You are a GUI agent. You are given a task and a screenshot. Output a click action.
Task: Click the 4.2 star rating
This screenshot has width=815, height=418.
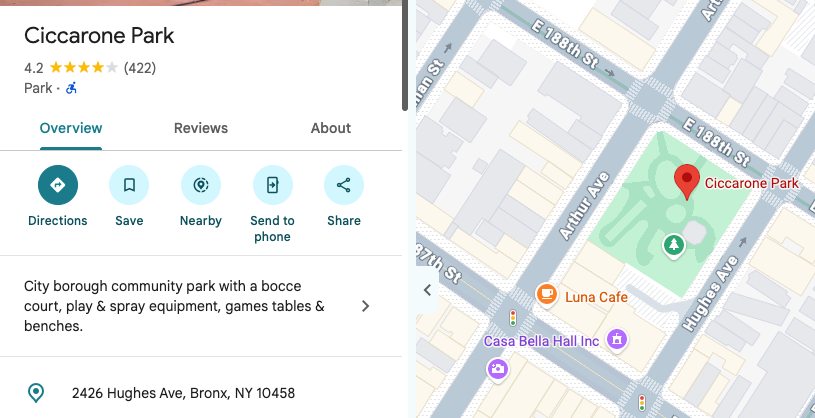71,68
